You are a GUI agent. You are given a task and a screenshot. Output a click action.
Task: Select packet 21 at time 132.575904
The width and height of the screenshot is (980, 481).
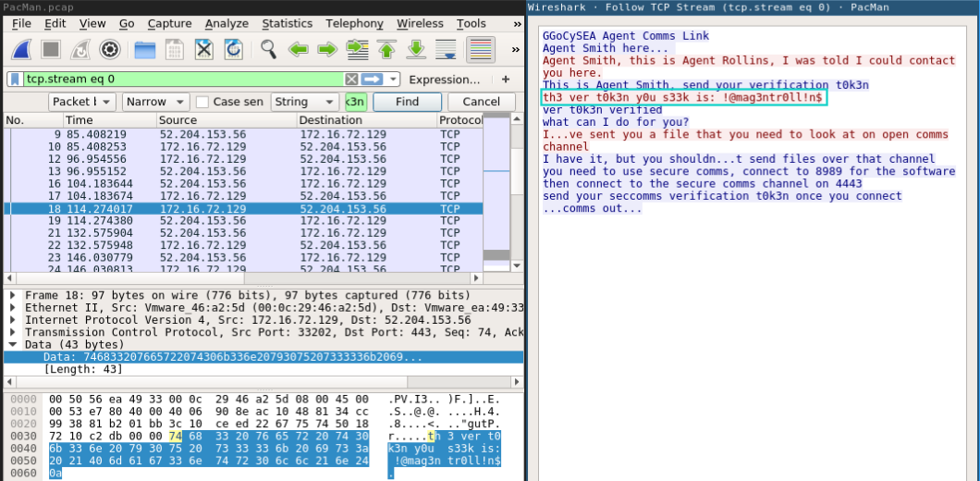(243, 233)
